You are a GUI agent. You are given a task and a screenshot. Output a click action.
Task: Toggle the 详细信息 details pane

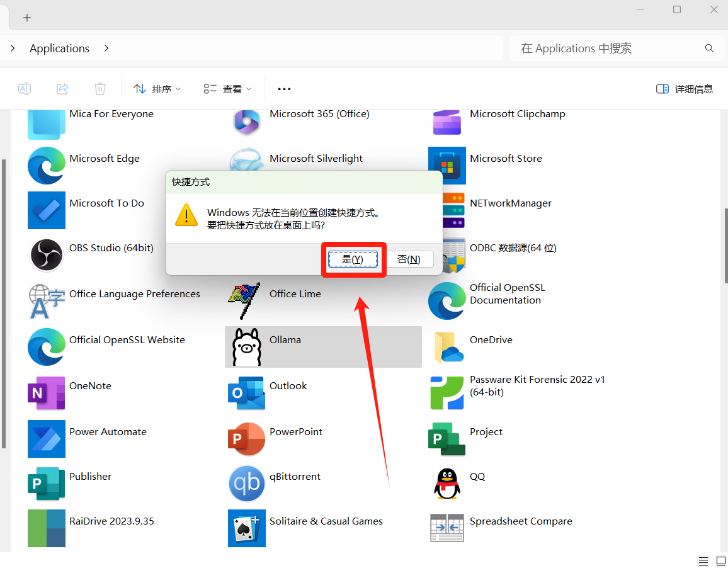coord(685,89)
